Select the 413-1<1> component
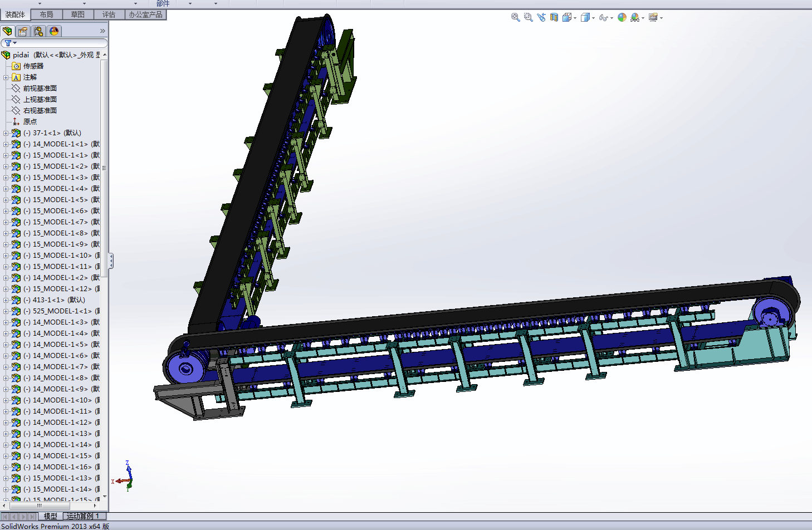This screenshot has height=530, width=812. point(48,300)
